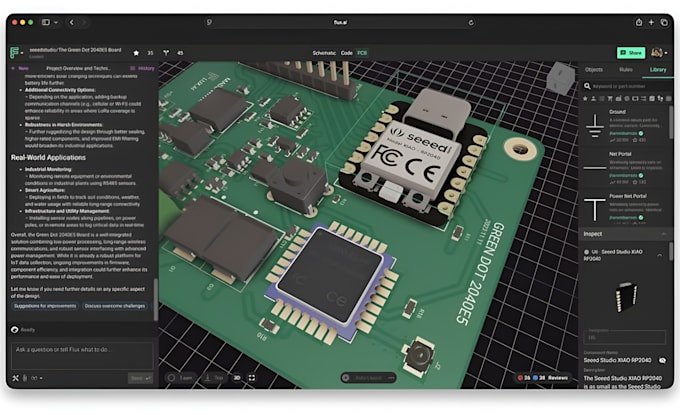Toggle visibility eye icon beside Component Name
680x415 pixels.
pos(662,360)
